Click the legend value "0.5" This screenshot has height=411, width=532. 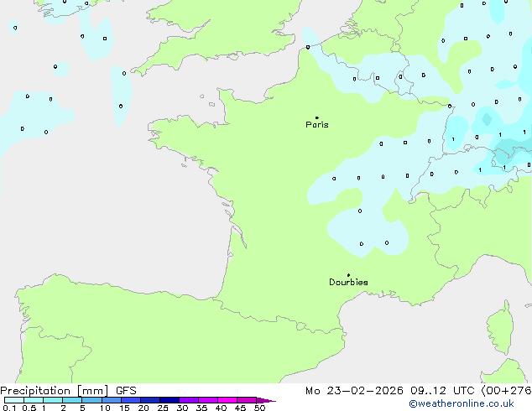click(x=29, y=408)
